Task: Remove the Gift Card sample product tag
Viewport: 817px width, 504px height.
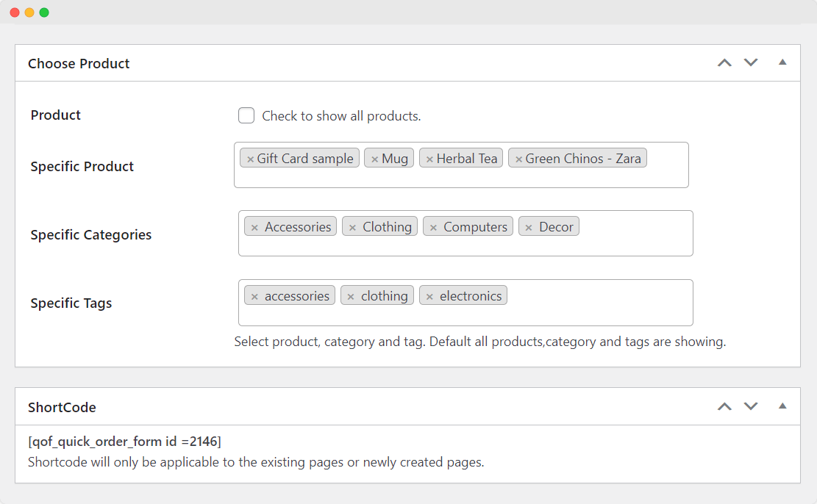Action: point(250,159)
